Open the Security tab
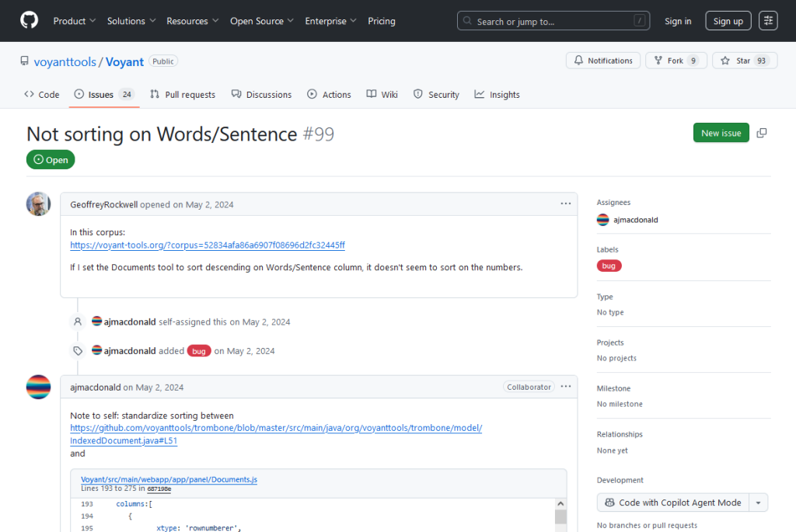796x532 pixels. click(436, 94)
